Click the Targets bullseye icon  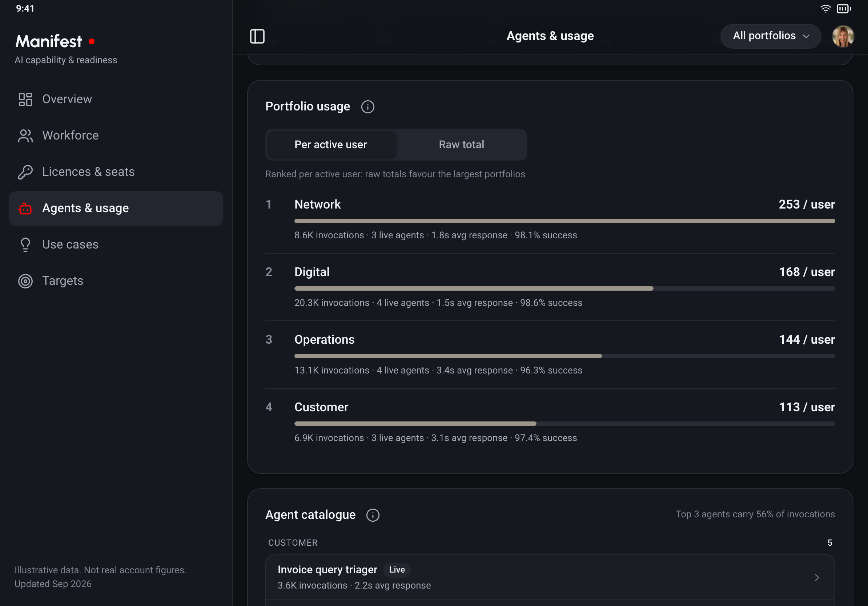(25, 281)
